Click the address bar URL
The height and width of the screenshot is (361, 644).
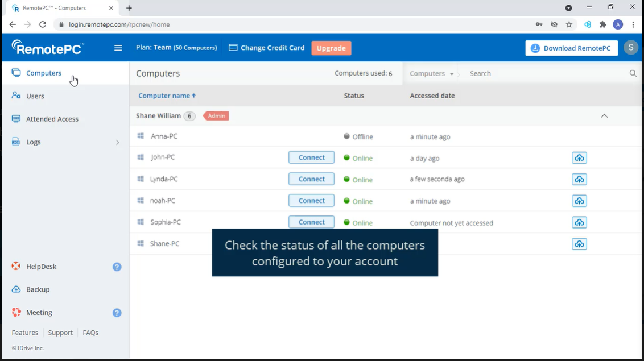click(x=119, y=24)
